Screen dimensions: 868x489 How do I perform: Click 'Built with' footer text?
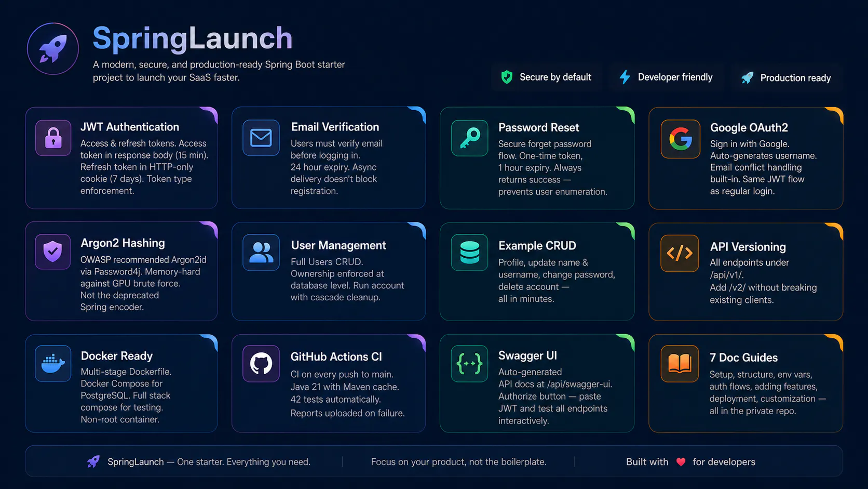647,462
